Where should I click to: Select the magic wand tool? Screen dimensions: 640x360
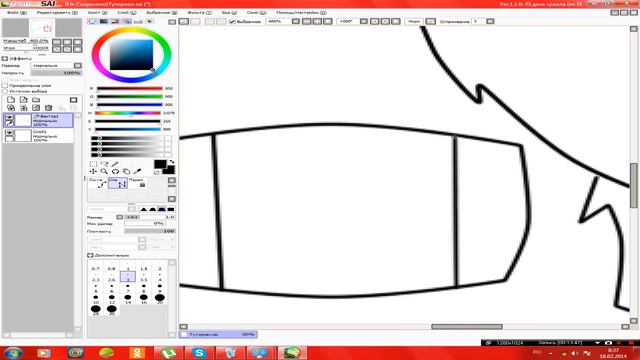pyautogui.click(x=116, y=164)
